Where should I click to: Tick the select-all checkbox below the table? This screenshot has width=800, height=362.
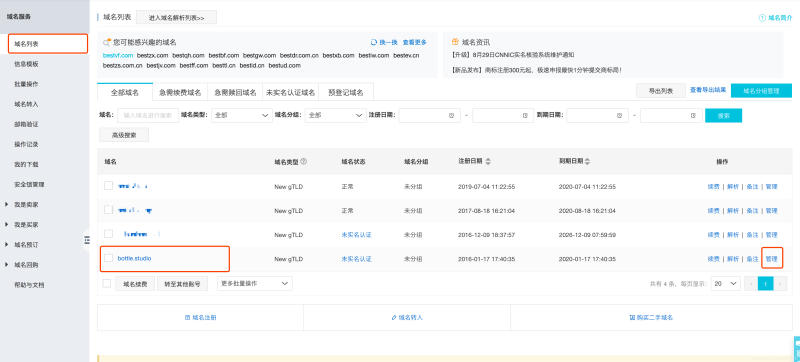(107, 283)
